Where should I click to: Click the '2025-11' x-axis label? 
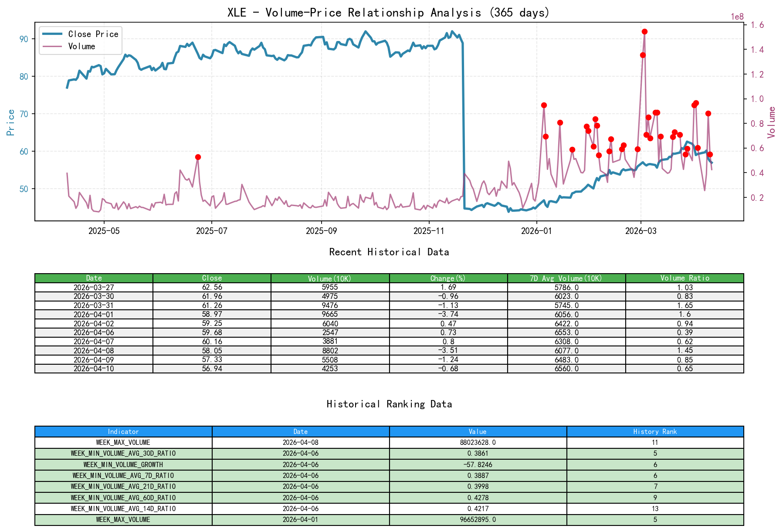pos(429,231)
